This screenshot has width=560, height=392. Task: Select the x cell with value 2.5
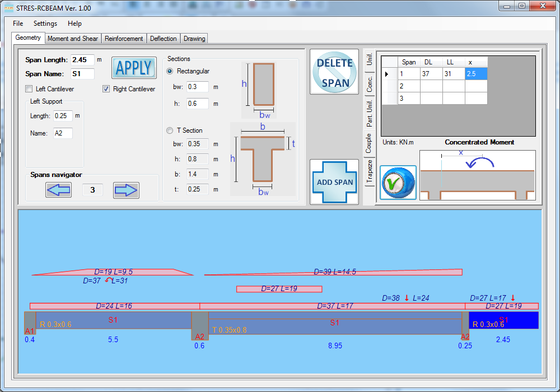[x=475, y=74]
